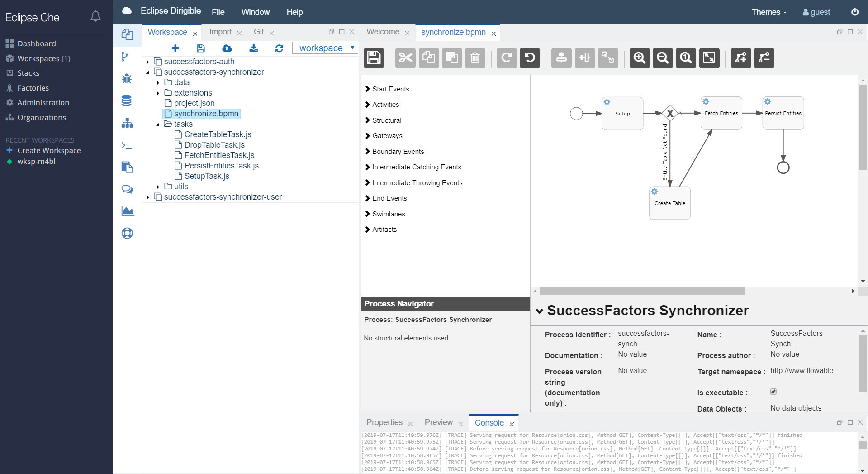Image resolution: width=868 pixels, height=474 pixels.
Task: Open the FetchEntitiesTask.js file
Action: [x=219, y=155]
